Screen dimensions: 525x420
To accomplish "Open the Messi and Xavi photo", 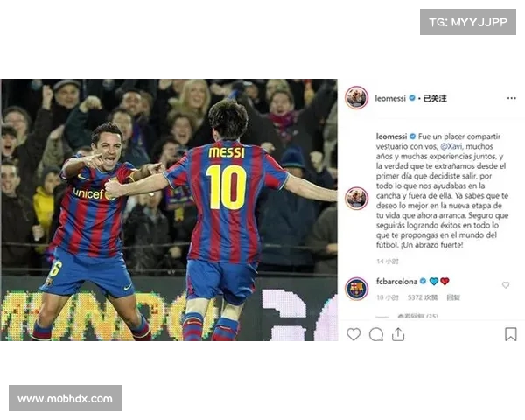I will click(x=169, y=210).
